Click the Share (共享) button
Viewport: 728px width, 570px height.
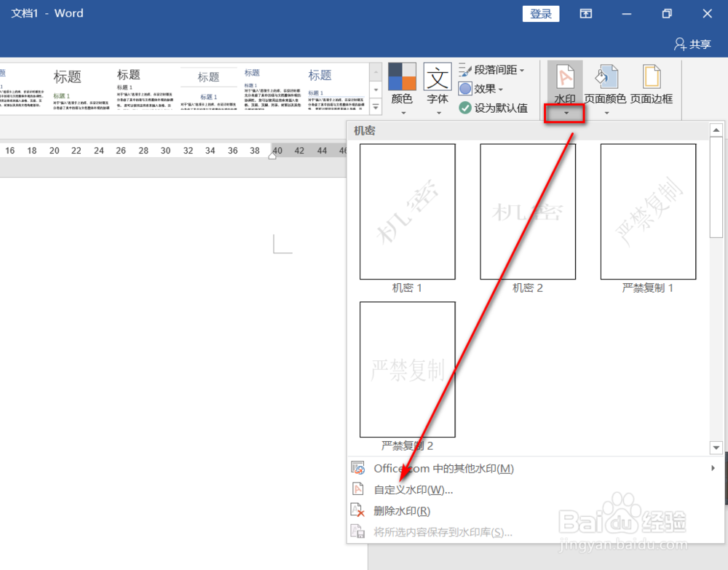click(693, 44)
